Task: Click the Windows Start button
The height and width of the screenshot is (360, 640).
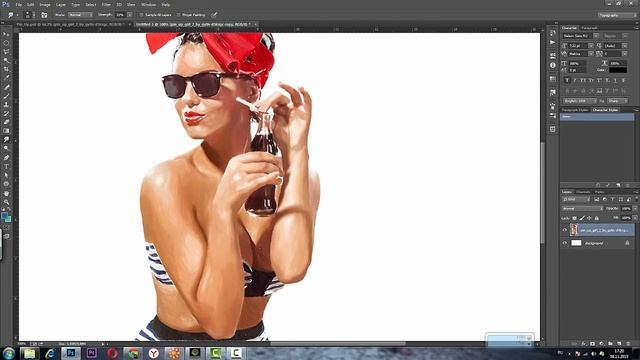Action: coord(9,353)
